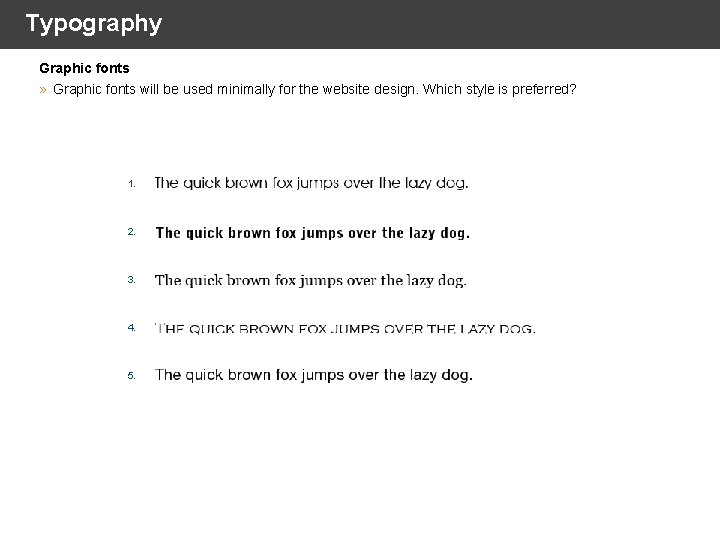The height and width of the screenshot is (540, 720).
Task: Select list number 5 marker
Action: 132,376
